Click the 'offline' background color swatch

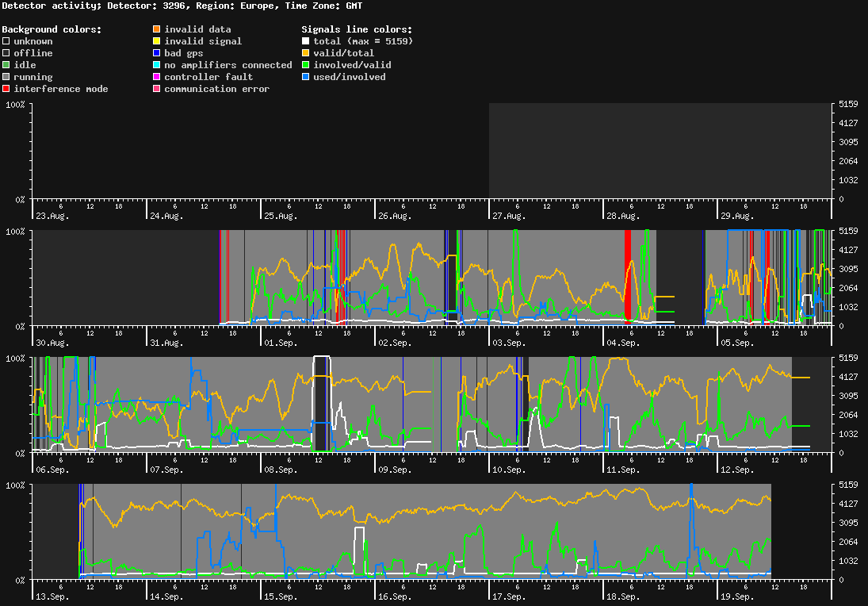[6, 53]
